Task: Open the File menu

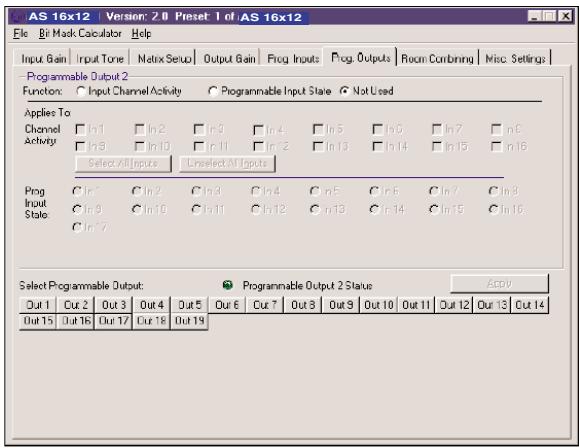Action: pyautogui.click(x=20, y=34)
